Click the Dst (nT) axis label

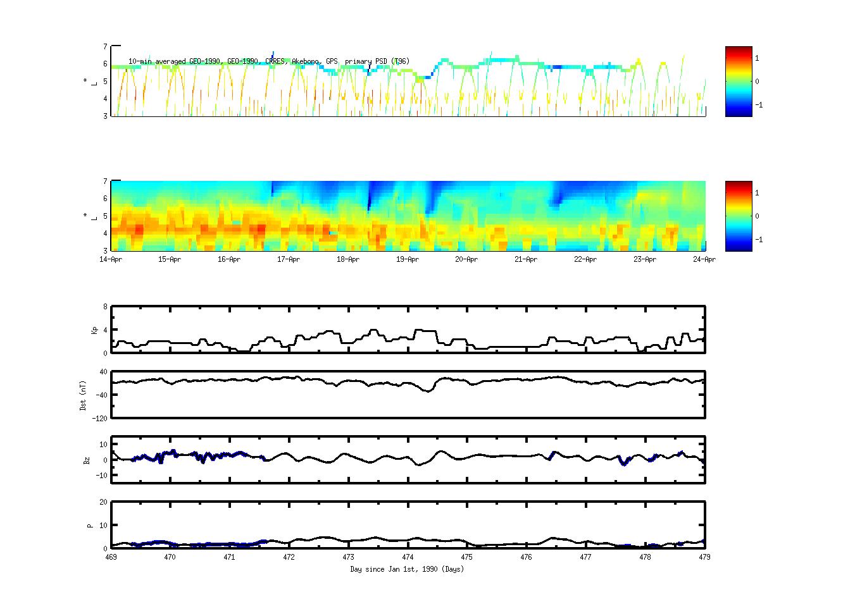click(x=83, y=395)
